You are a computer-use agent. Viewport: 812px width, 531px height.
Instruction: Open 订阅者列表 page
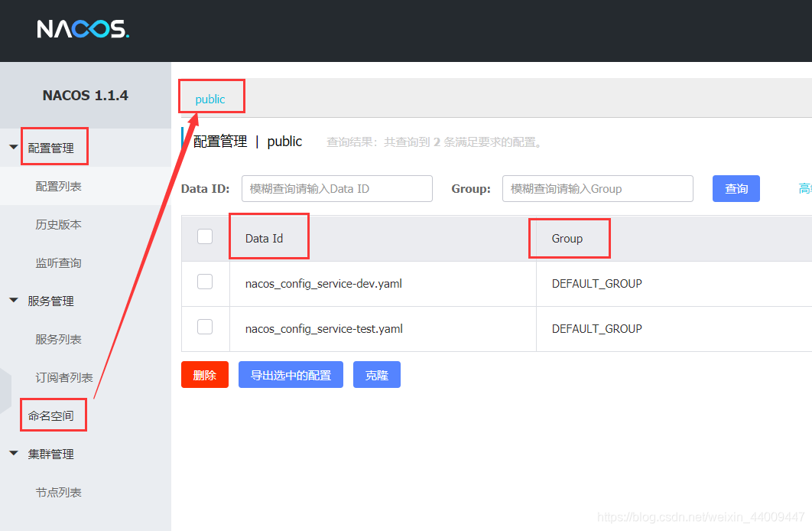(x=64, y=378)
